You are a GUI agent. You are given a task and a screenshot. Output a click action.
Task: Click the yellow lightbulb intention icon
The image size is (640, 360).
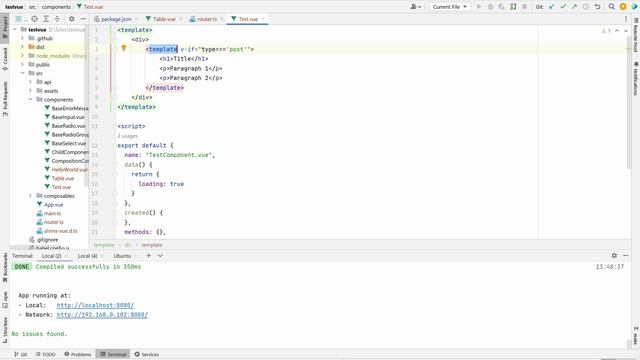(x=124, y=48)
